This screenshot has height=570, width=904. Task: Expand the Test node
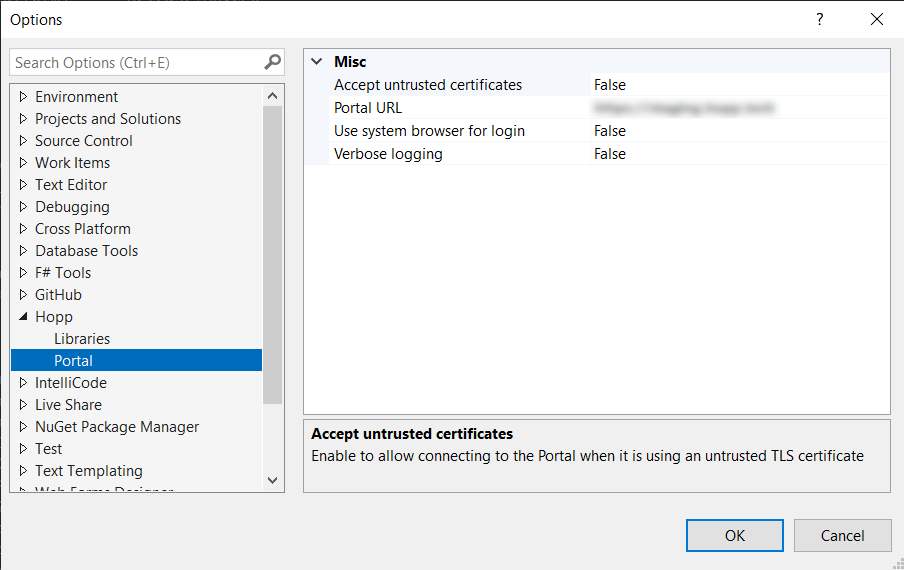(x=23, y=448)
